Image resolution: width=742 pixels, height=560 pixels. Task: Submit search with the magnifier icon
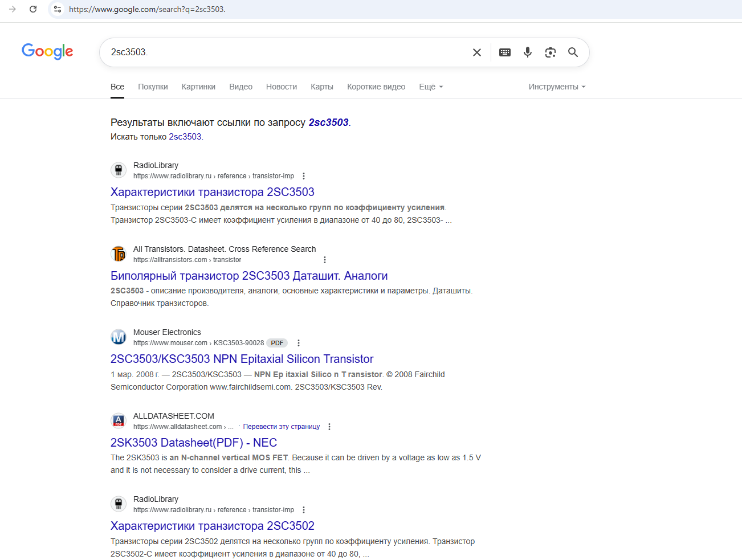[x=573, y=52]
